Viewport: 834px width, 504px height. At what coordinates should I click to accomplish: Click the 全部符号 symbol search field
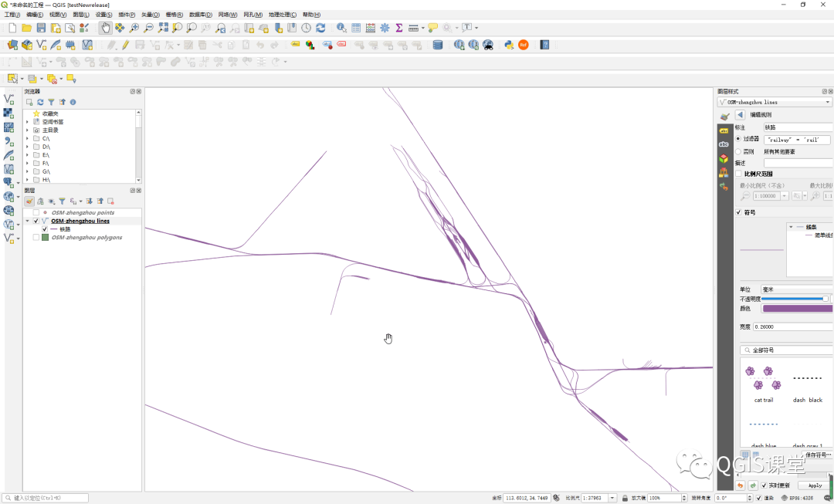click(x=786, y=350)
